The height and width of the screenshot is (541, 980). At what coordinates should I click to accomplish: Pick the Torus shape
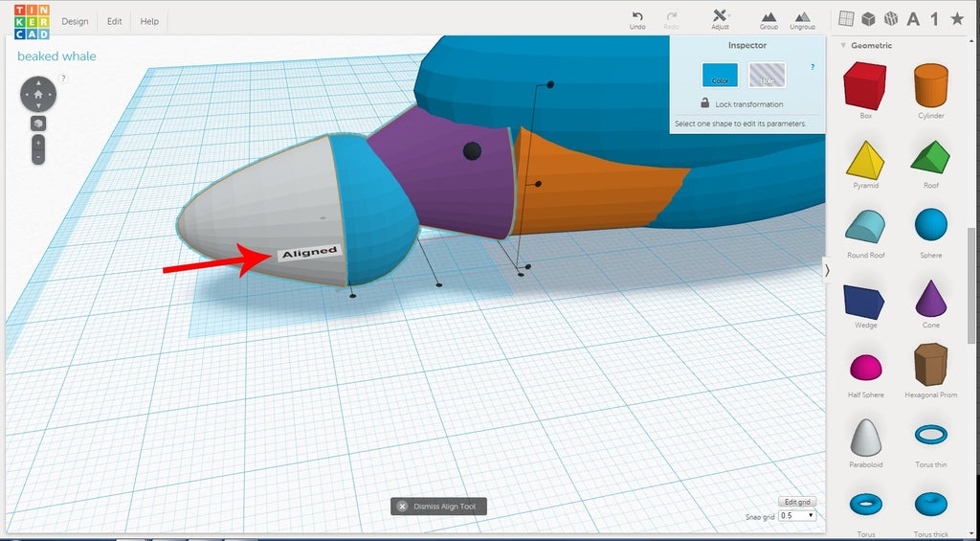pyautogui.click(x=865, y=503)
